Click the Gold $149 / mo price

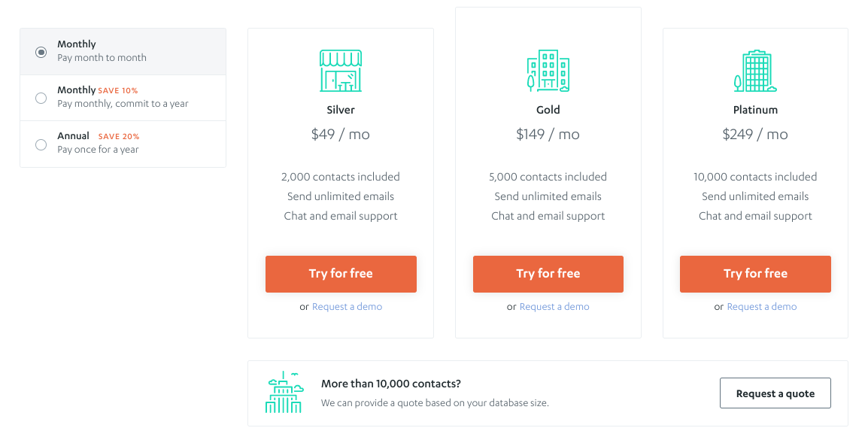point(548,135)
